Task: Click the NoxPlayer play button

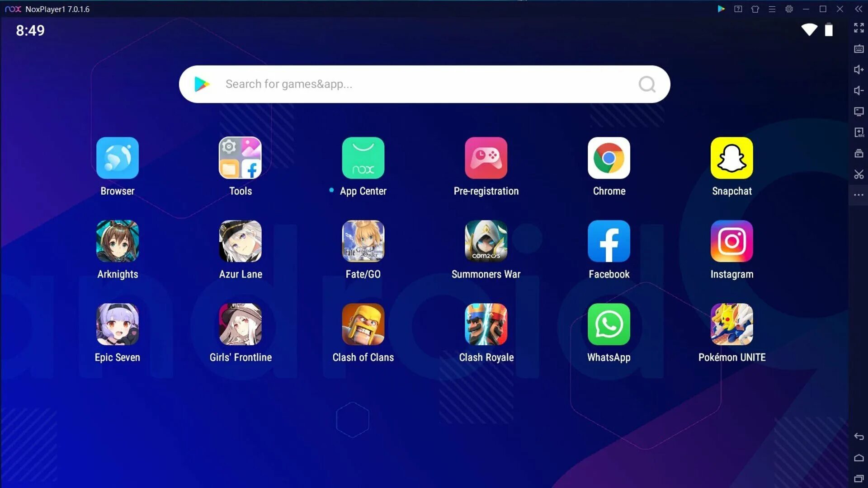Action: 722,9
